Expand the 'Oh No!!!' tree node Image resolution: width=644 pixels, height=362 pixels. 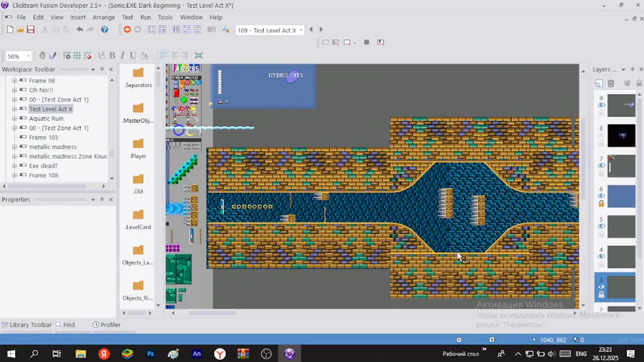[x=14, y=90]
